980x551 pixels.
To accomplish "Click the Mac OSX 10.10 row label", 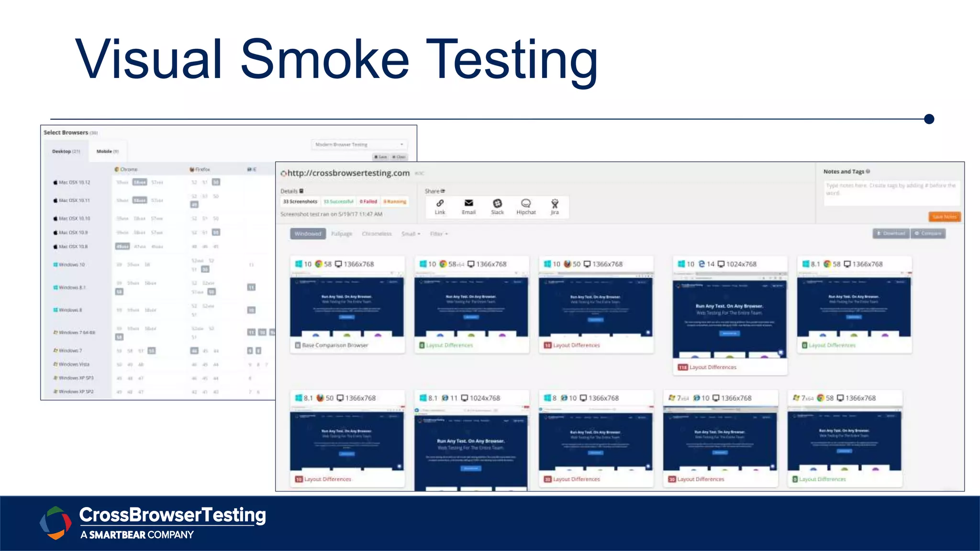I will 74,219.
